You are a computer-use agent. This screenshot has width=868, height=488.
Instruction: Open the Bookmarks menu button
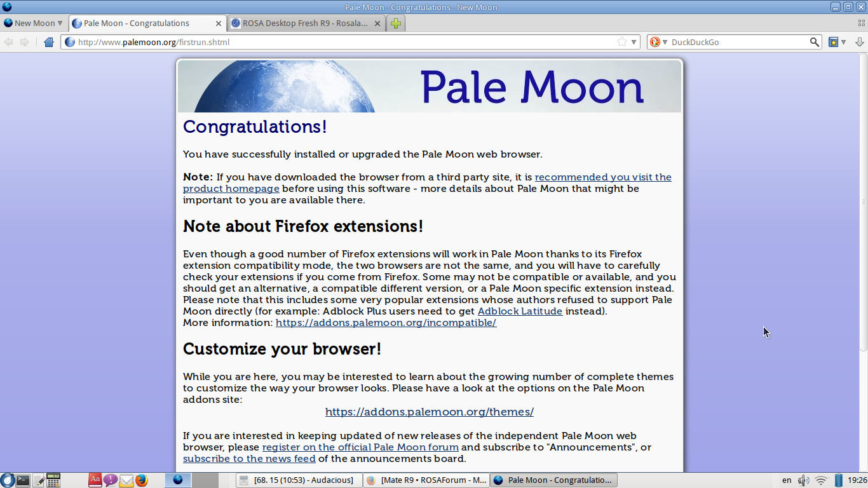[834, 42]
